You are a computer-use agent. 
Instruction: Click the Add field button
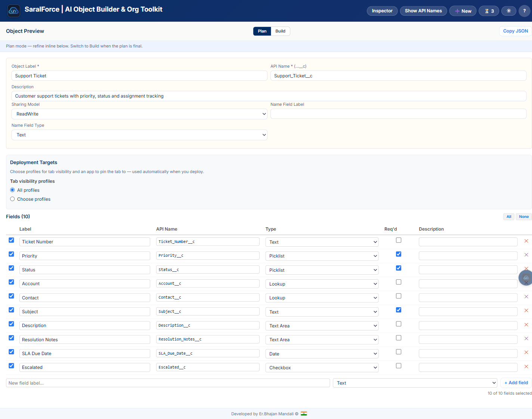[x=516, y=383]
